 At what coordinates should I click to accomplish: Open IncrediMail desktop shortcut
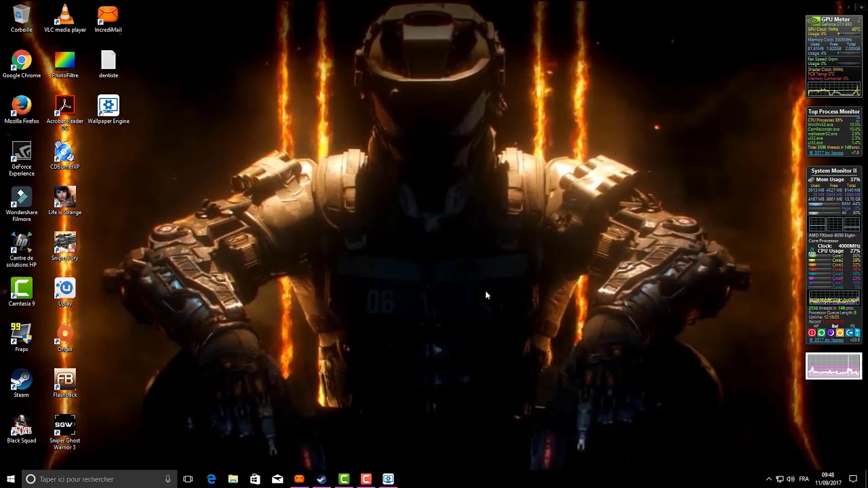click(x=108, y=19)
